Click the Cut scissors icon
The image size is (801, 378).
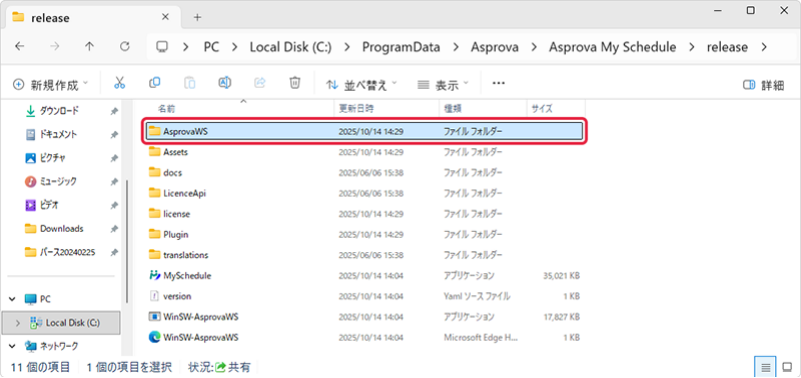(120, 83)
